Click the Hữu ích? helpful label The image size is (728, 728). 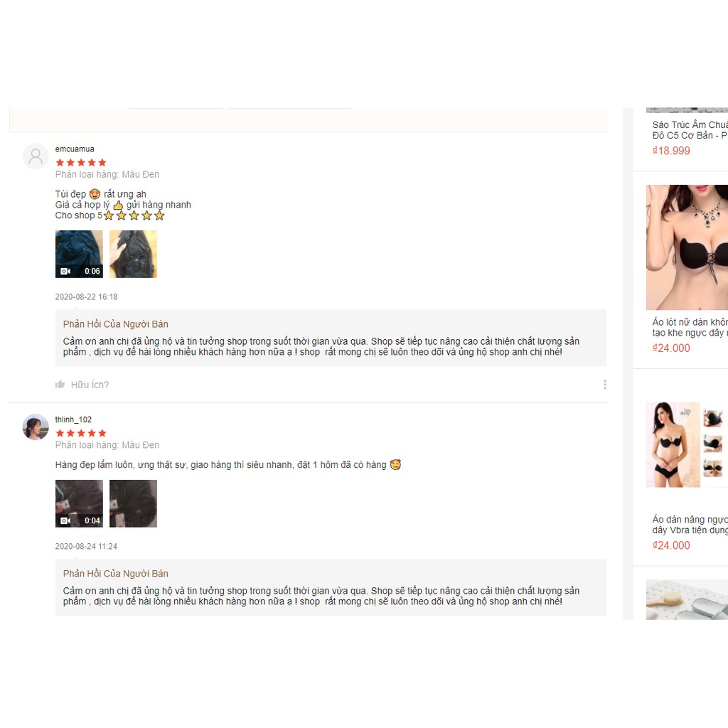coord(90,385)
